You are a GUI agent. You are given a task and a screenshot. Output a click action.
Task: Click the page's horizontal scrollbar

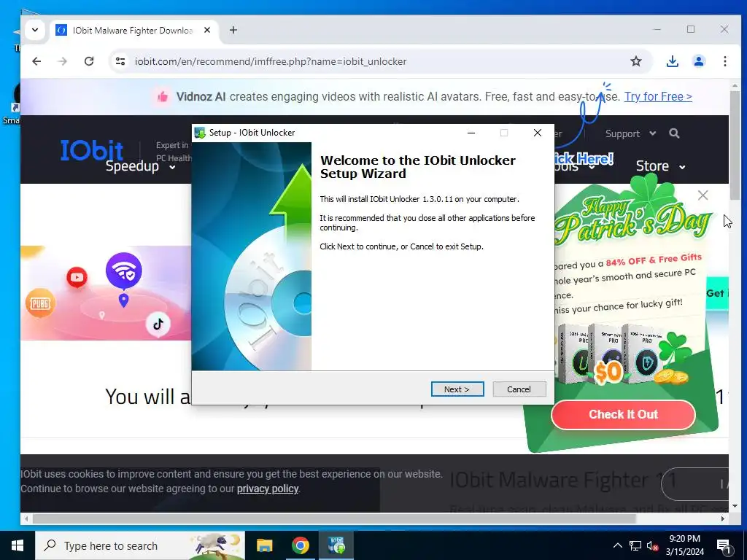(333, 518)
